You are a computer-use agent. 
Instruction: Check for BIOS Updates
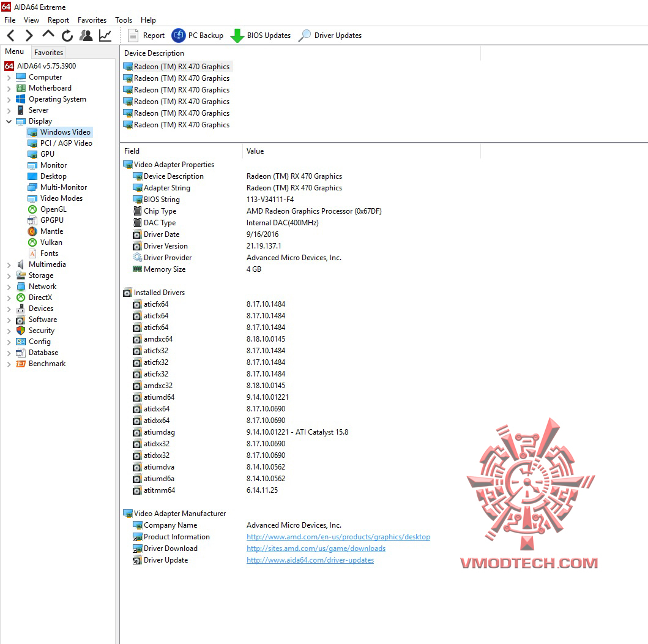[260, 36]
